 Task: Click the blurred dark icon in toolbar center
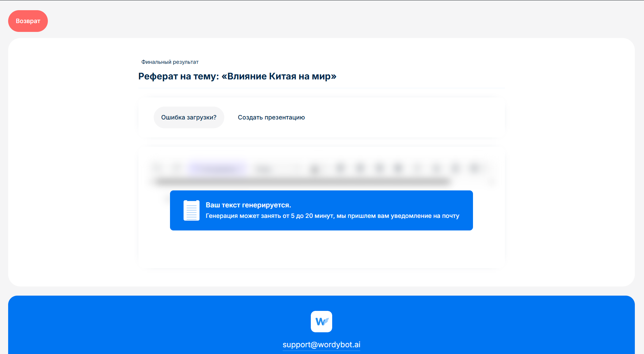tap(315, 169)
